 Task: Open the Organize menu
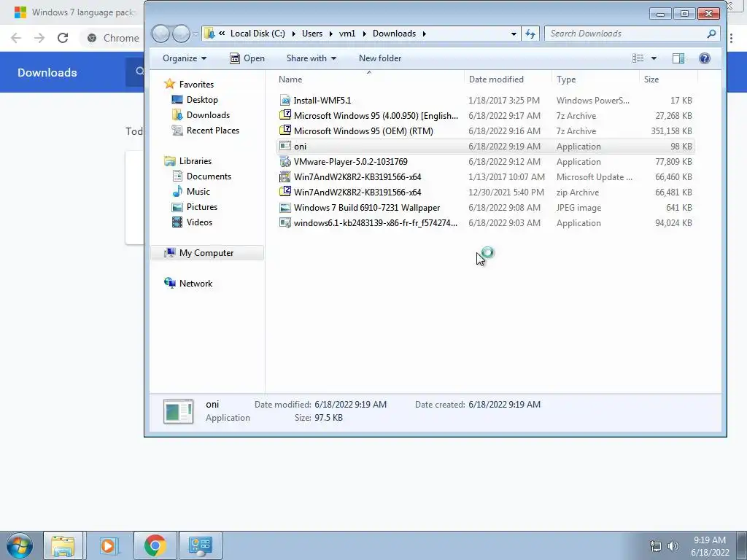[185, 58]
